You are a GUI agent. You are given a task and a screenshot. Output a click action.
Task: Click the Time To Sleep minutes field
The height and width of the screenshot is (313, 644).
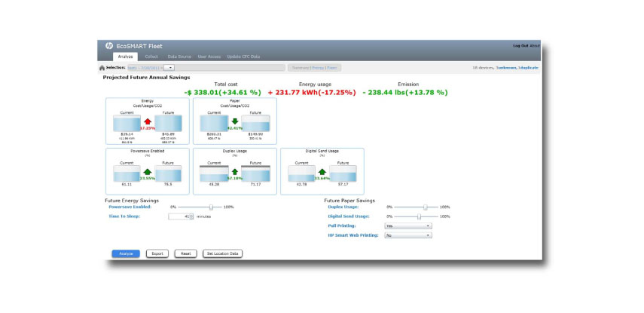coord(179,216)
